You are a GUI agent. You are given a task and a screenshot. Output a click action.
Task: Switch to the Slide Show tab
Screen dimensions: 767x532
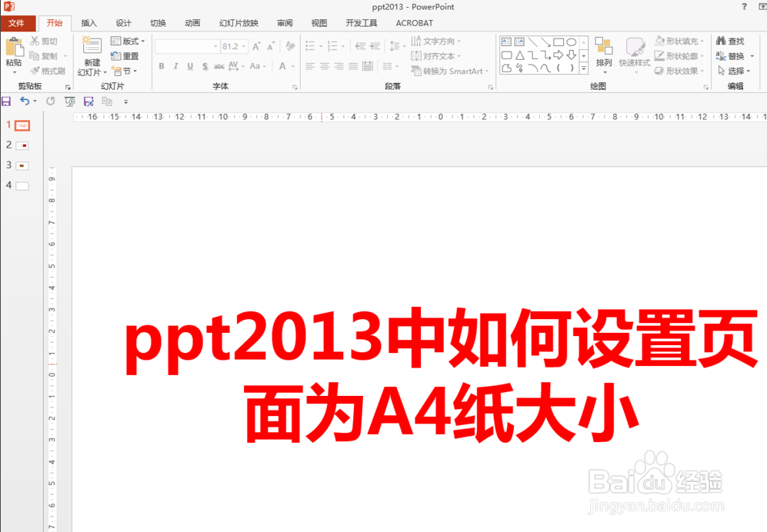click(238, 23)
